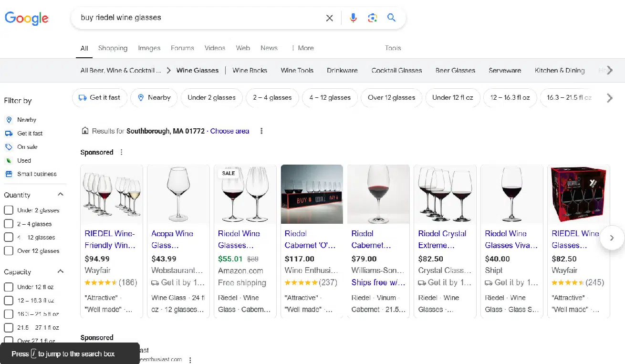
Task: Select the Serveware category
Action: coord(505,70)
